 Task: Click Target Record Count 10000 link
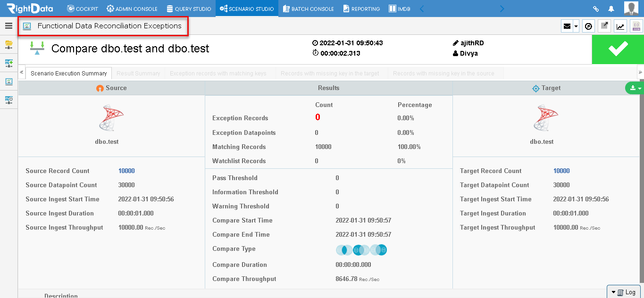(561, 171)
